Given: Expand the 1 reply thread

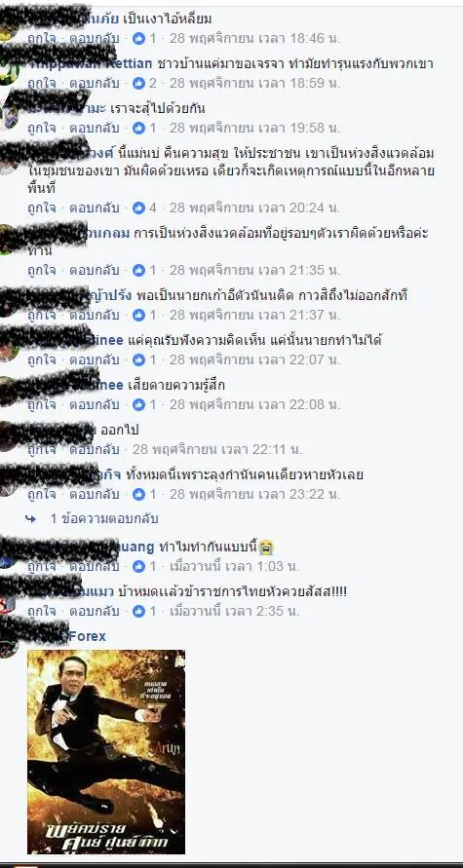Looking at the screenshot, I should [x=104, y=518].
